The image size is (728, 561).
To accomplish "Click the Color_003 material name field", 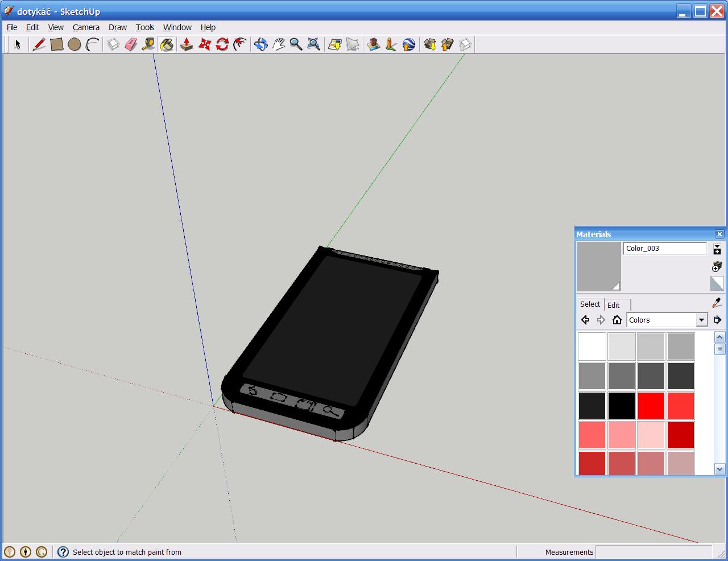I will 664,249.
